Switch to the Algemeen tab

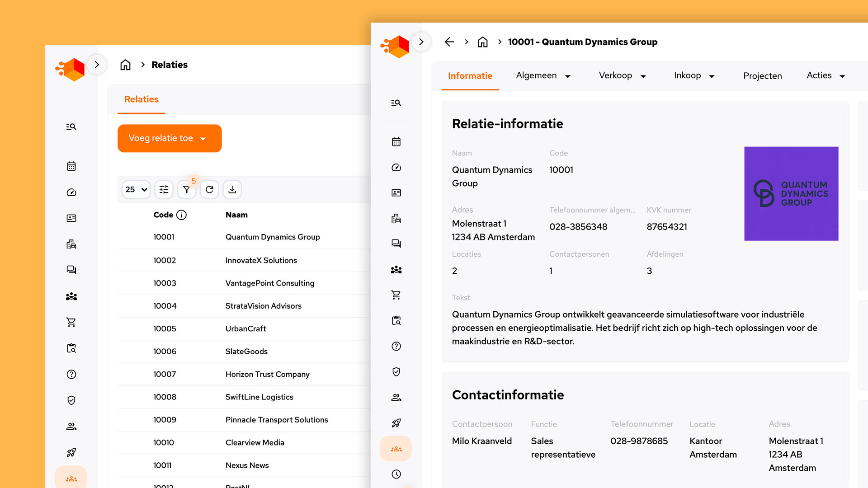pos(543,75)
